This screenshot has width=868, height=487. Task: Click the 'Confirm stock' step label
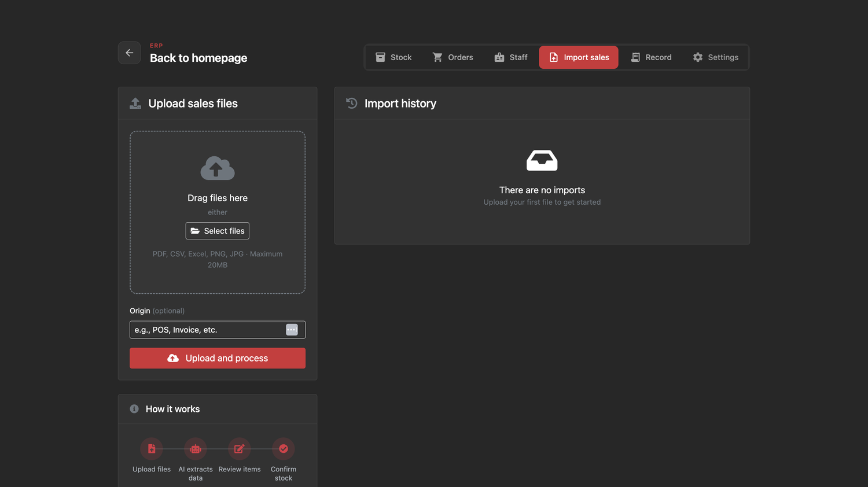click(284, 474)
